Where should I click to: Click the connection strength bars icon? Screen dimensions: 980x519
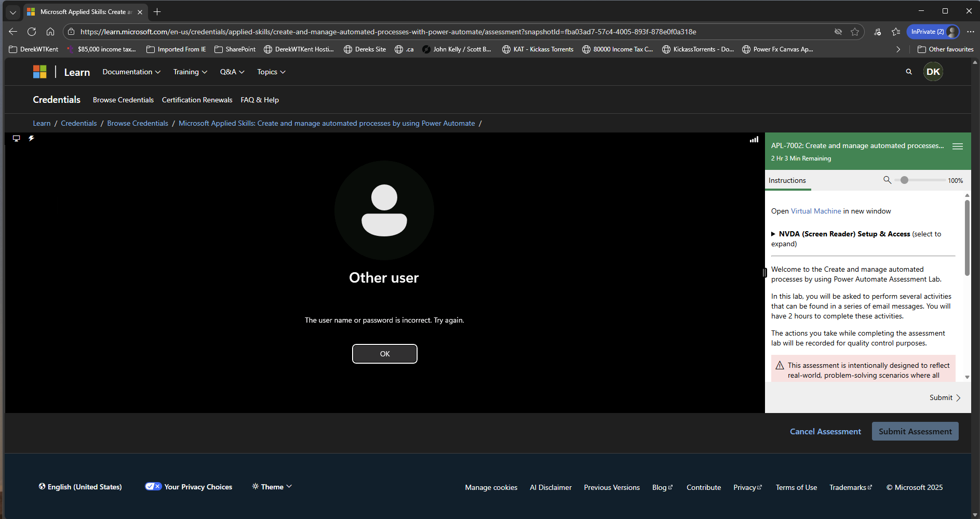[x=754, y=139]
